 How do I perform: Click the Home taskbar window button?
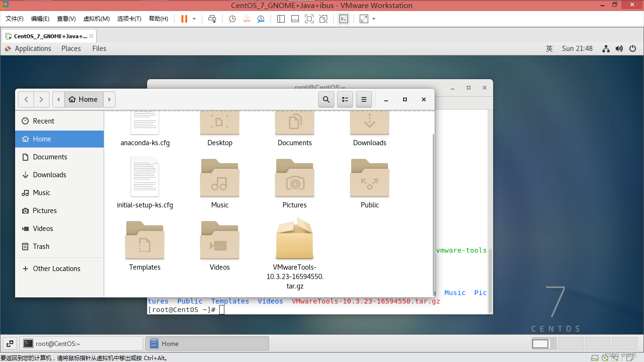click(x=207, y=344)
